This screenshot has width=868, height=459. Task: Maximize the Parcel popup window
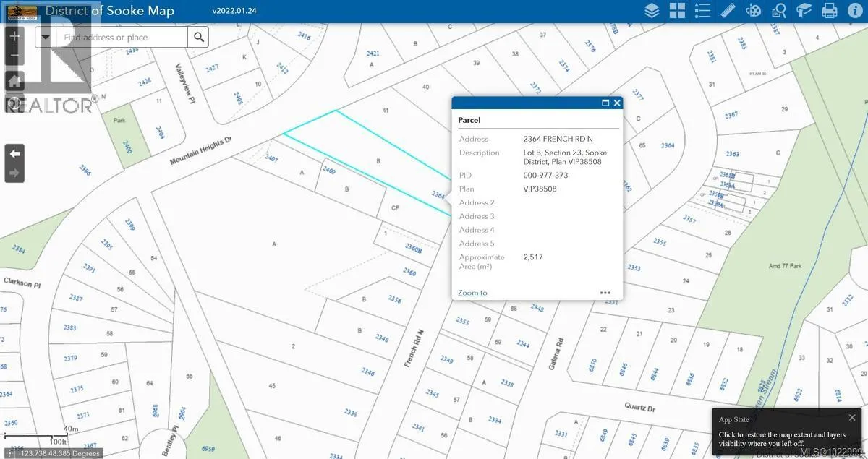(x=605, y=103)
